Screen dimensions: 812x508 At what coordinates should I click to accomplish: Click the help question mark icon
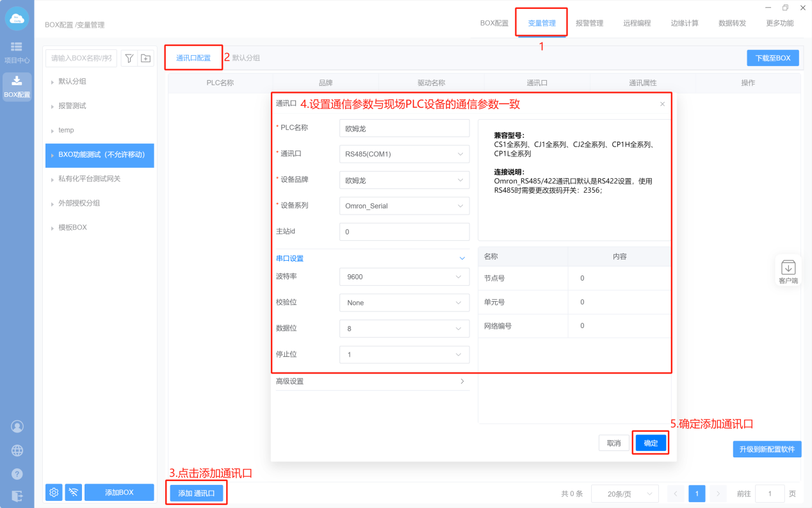point(17,474)
